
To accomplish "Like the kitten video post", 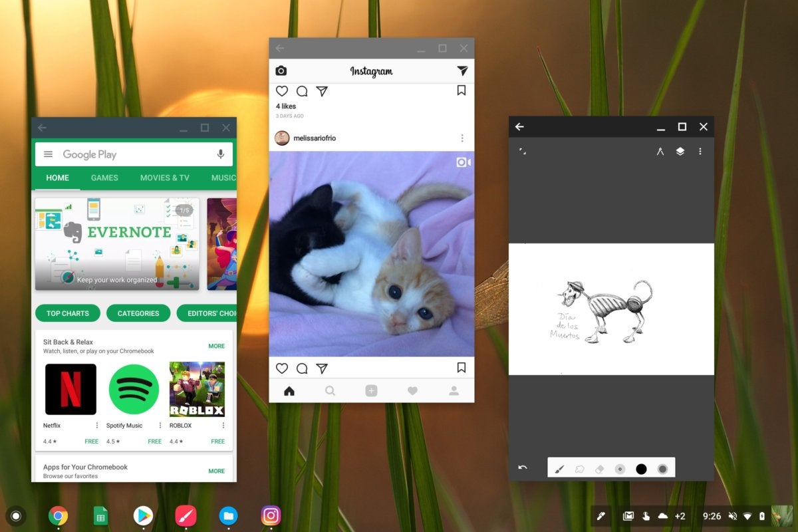I will (x=282, y=368).
